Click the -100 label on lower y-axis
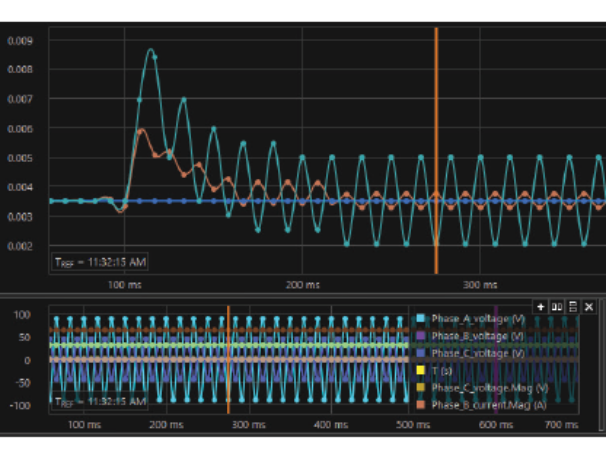The width and height of the screenshot is (606, 453). click(20, 406)
